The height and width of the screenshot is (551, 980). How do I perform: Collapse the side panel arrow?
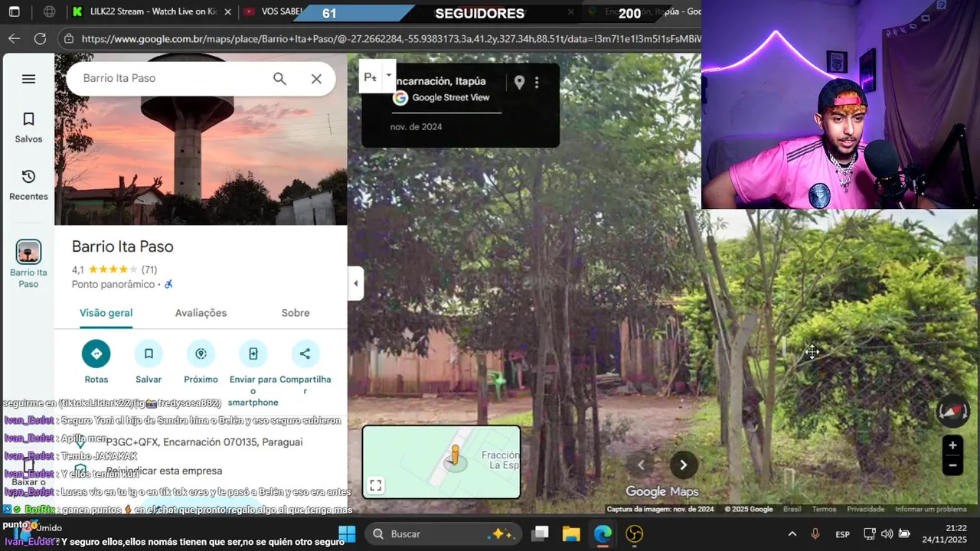coord(355,283)
